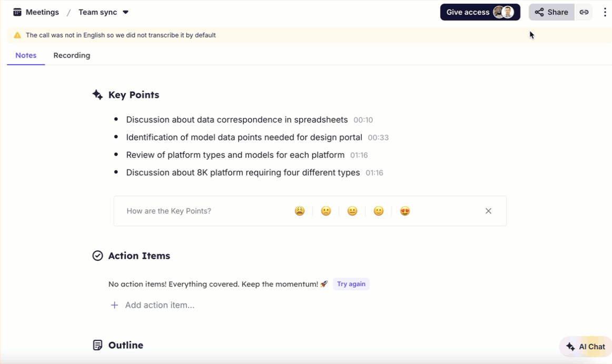Click the Meetings breadcrumb link
The height and width of the screenshot is (364, 612).
tap(42, 12)
